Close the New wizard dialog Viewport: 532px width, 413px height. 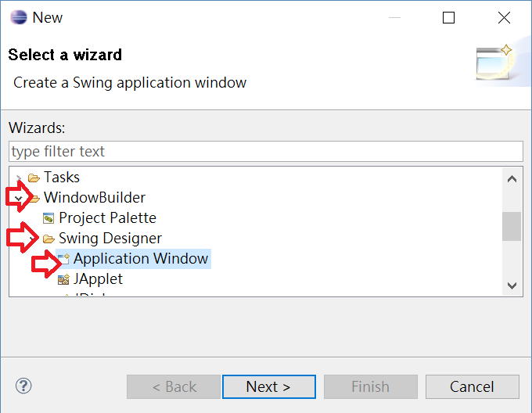coord(504,18)
